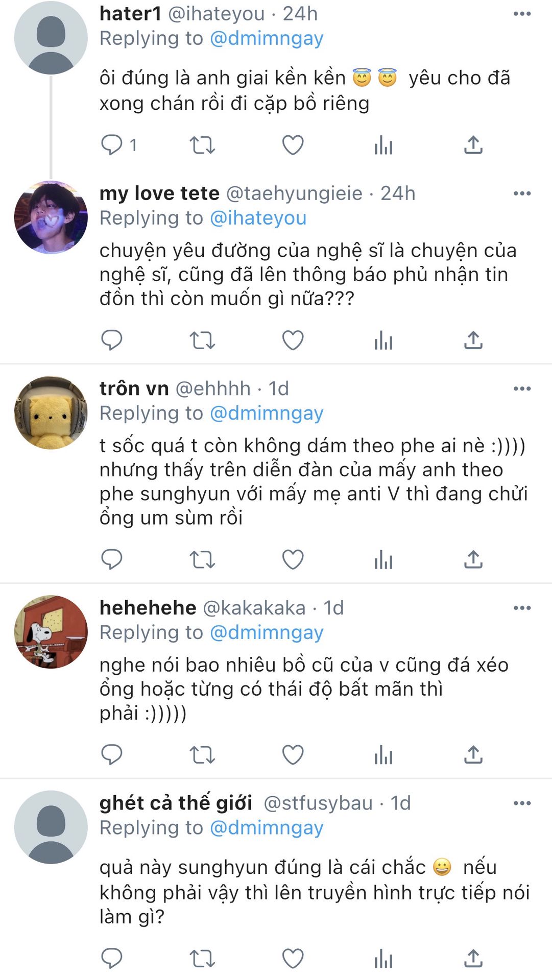Retweet the post by ghét cả thế giới
Screen dimensions: 552x980
pyautogui.click(x=202, y=959)
